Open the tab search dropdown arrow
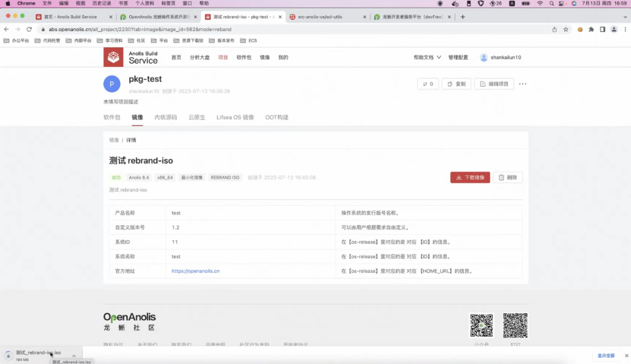This screenshot has width=631, height=364. 625,17
